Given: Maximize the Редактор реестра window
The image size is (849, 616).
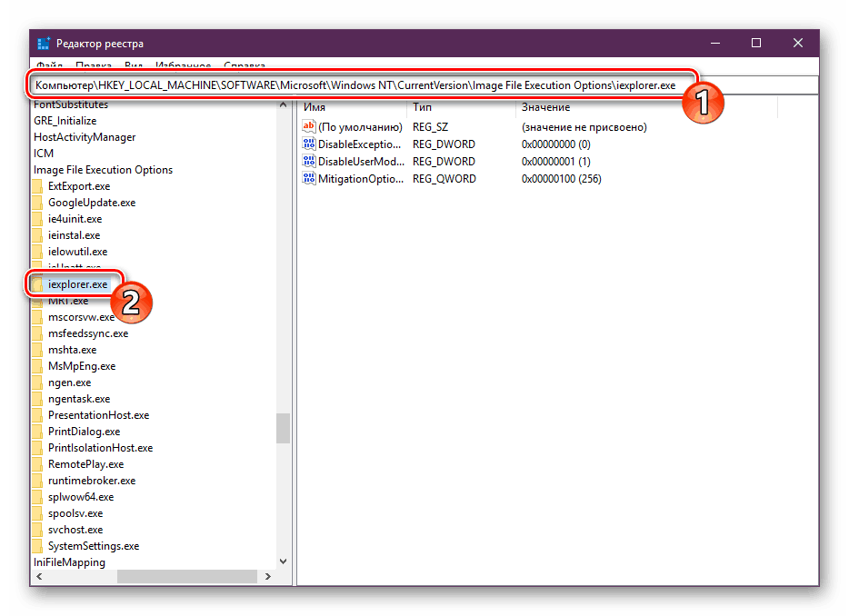Looking at the screenshot, I should tap(756, 44).
